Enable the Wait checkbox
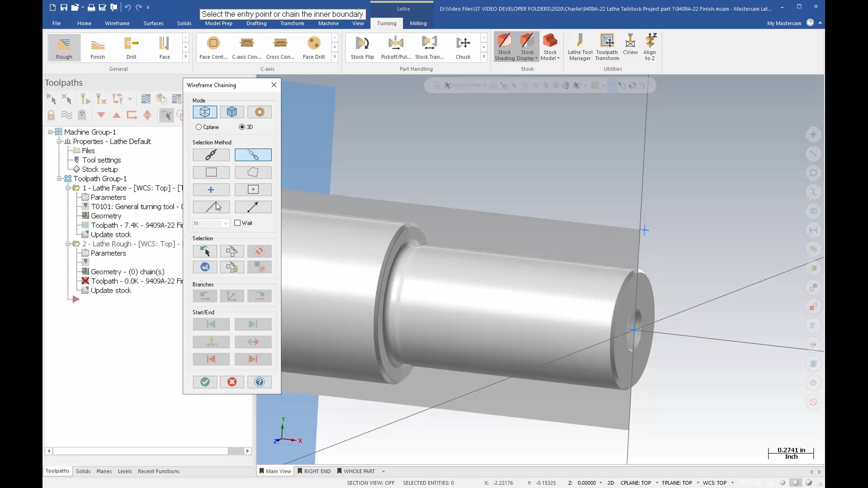Image resolution: width=868 pixels, height=488 pixels. [x=238, y=222]
